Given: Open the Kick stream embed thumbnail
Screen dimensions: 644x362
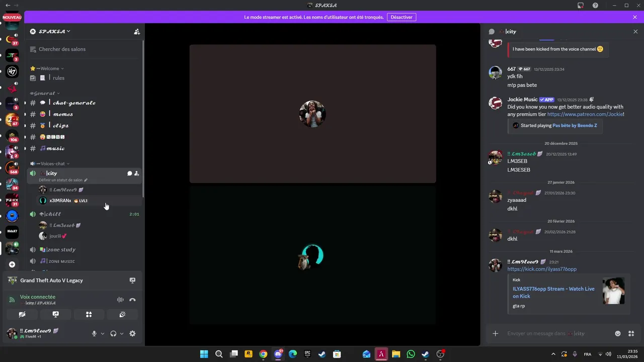Looking at the screenshot, I should click(614, 291).
